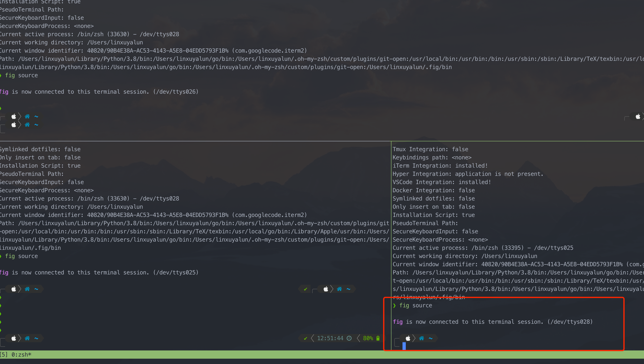Click the blue cursor block in the active pane

pos(405,346)
